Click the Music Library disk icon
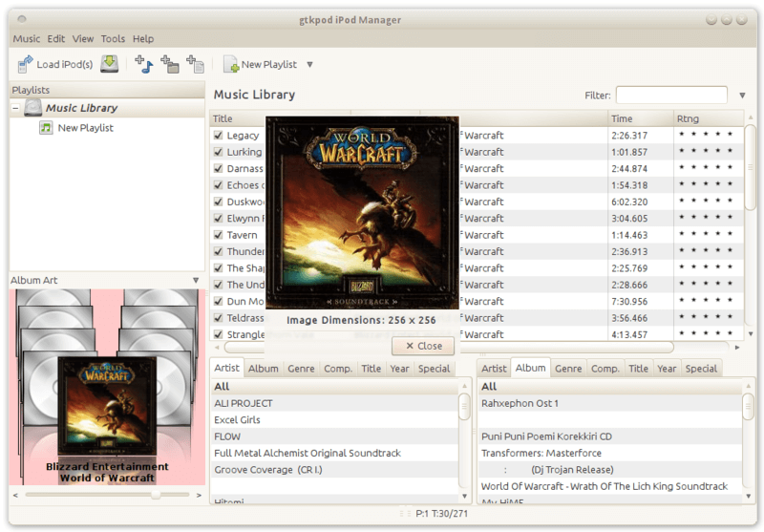The width and height of the screenshot is (764, 532). pyautogui.click(x=33, y=108)
